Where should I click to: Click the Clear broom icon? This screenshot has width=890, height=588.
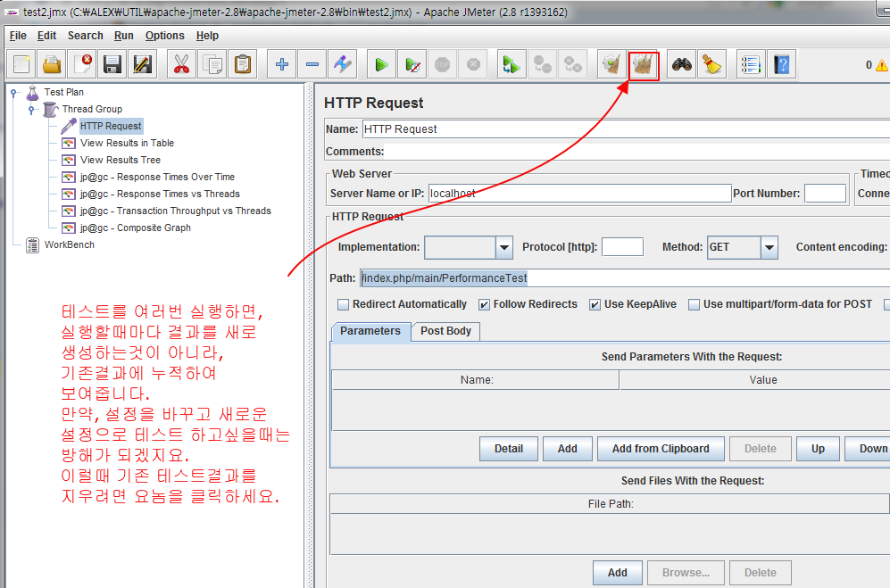(611, 65)
